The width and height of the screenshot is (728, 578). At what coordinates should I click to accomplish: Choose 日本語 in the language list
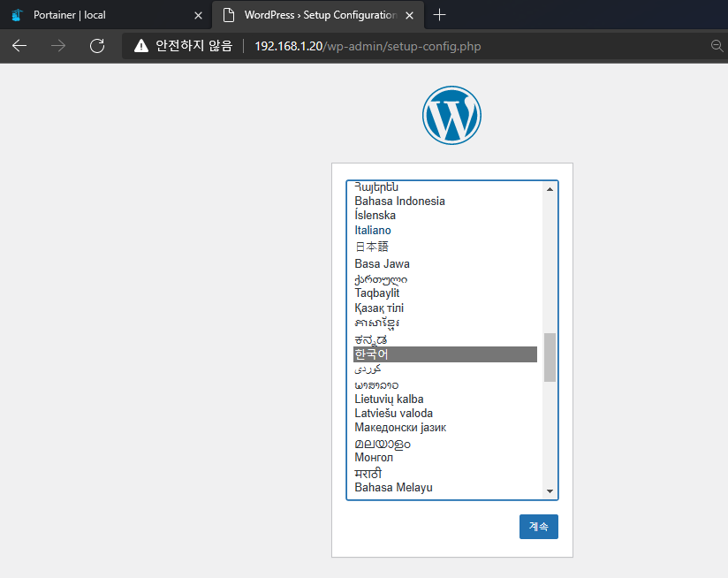(x=445, y=247)
